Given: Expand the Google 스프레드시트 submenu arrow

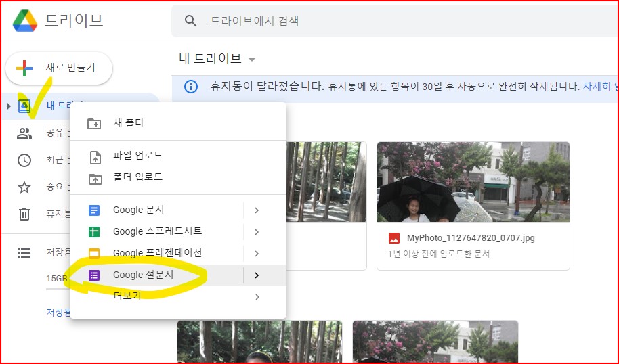Looking at the screenshot, I should [x=257, y=232].
